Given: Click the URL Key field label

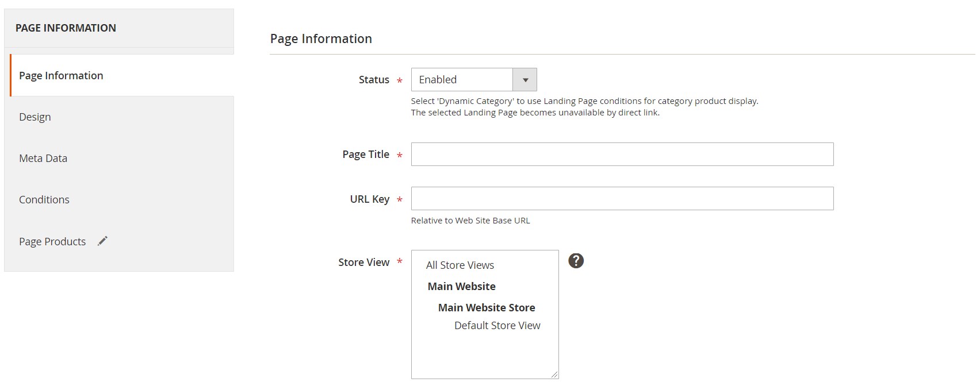Looking at the screenshot, I should coord(370,199).
